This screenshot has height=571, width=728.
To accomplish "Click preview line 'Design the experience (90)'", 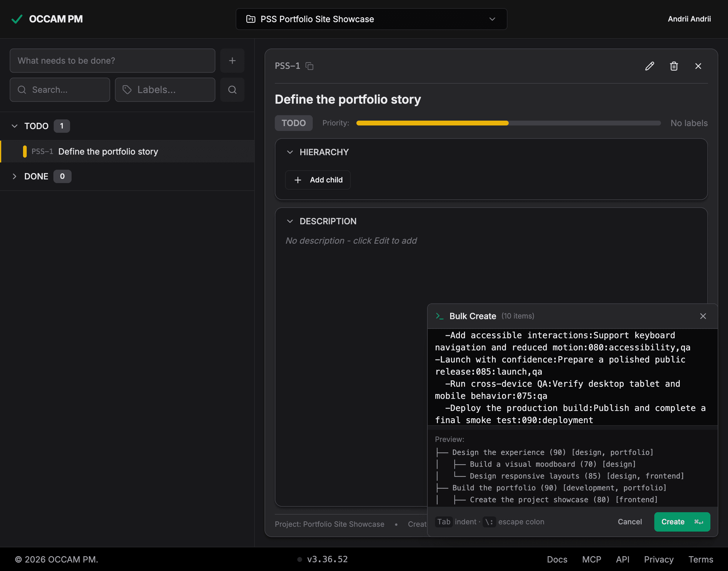I will coord(553,452).
